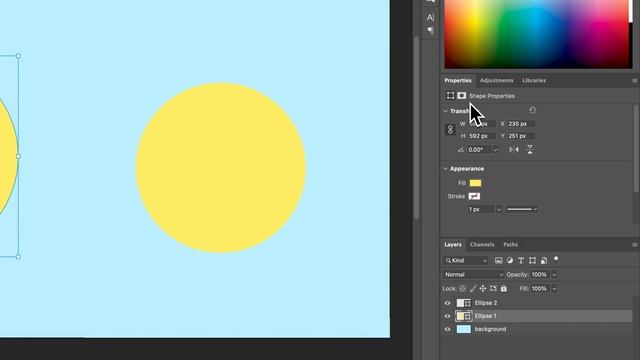Viewport: 640px width, 360px height.
Task: Select the Ellipse 1 layer name
Action: pos(485,316)
